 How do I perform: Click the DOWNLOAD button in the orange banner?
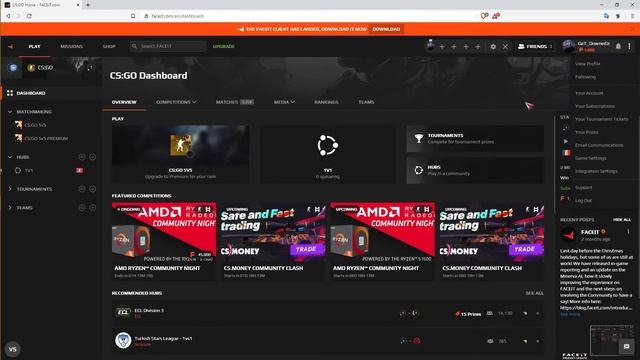click(x=386, y=29)
